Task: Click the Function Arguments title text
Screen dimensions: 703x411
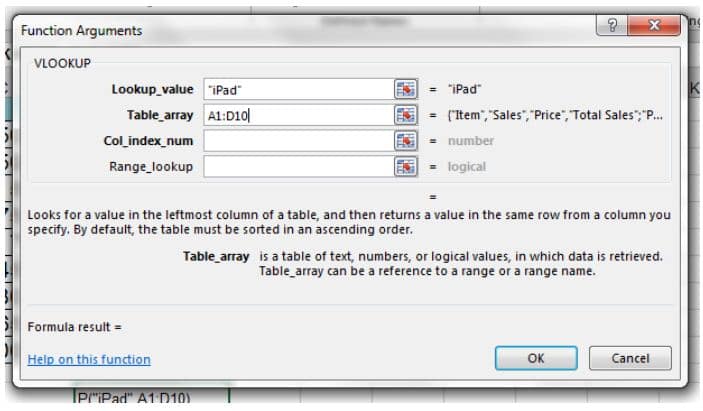Action: (x=81, y=30)
